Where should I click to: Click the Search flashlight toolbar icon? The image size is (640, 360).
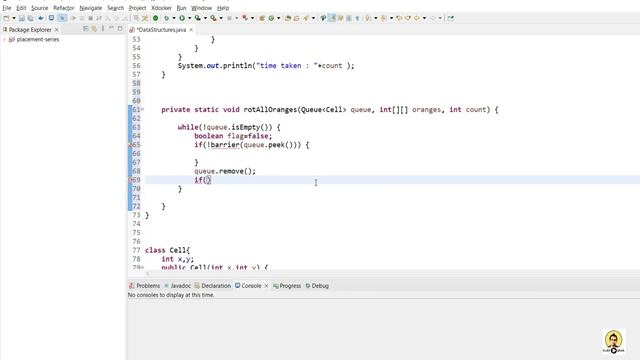coord(306,18)
